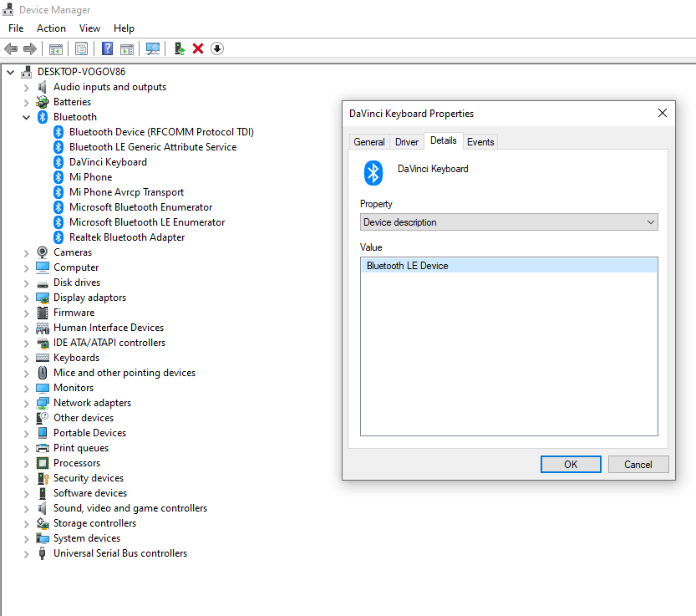Select the Bluetooth LE Device value

coord(509,266)
